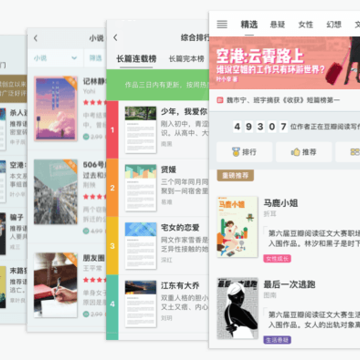Tap the thumbs-up icon in the 推荐 button
The image size is (360, 360).
tap(295, 152)
